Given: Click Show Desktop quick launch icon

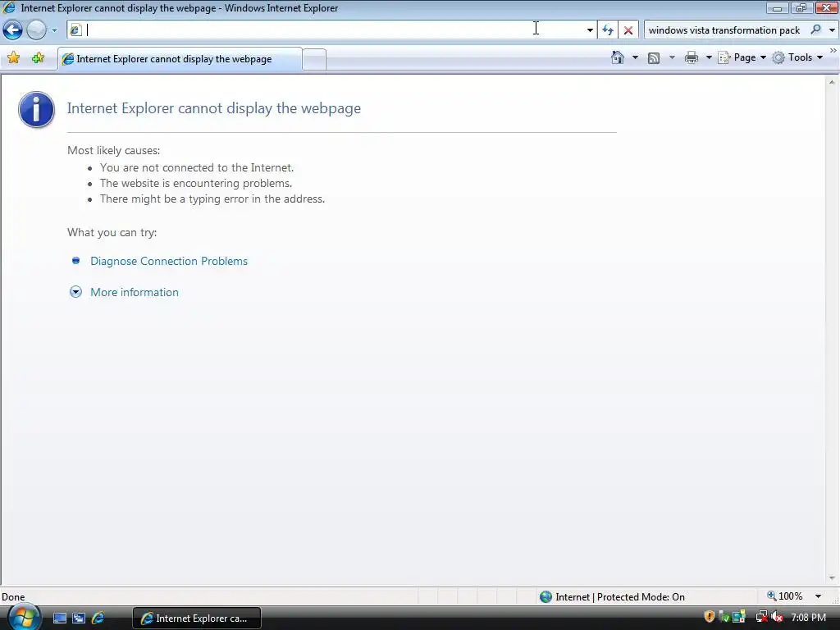Looking at the screenshot, I should point(59,619).
